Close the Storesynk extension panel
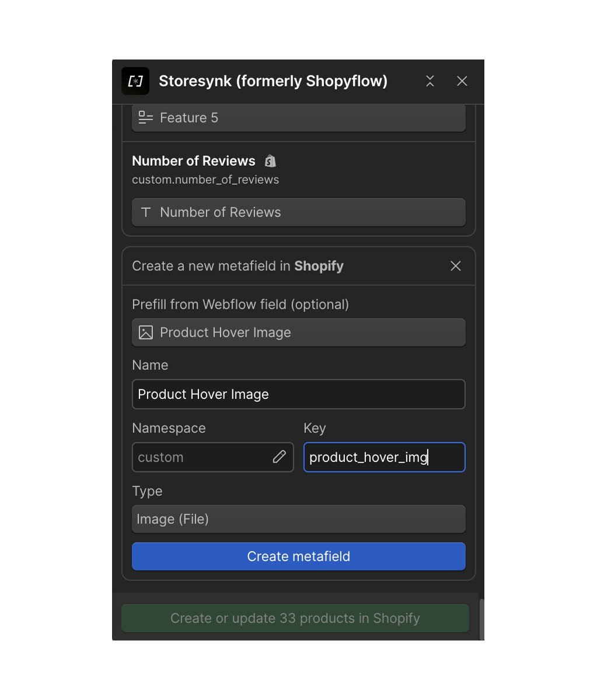This screenshot has height=700, width=597. click(462, 81)
